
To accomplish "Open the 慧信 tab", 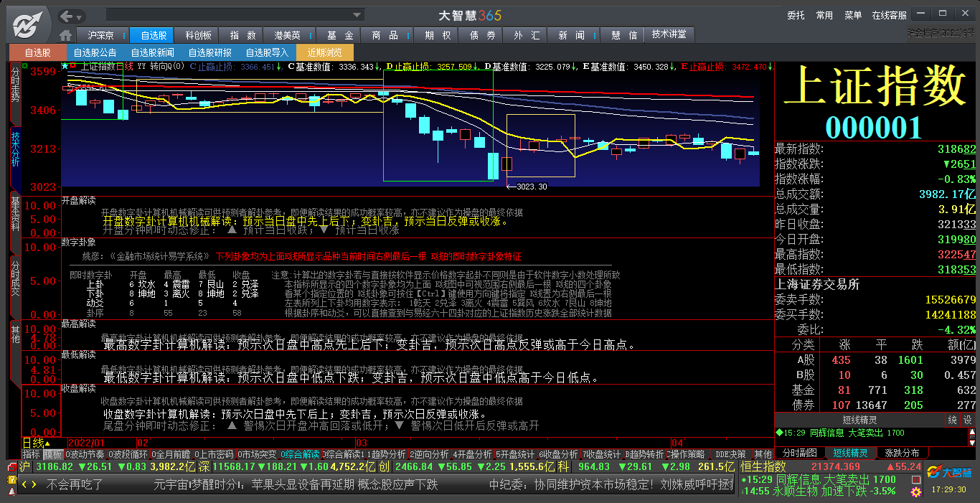I will 623,35.
